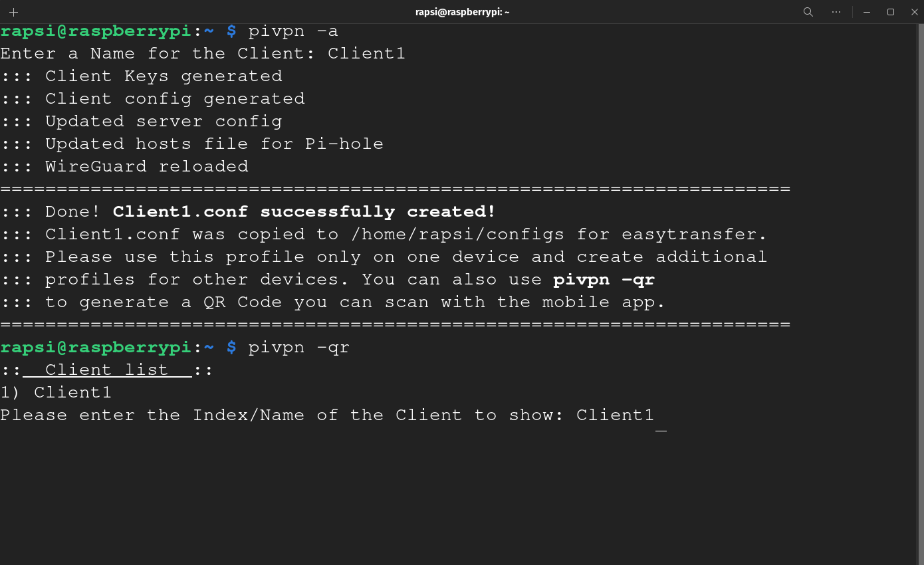Click the rapsi@raspberrypi: ~ window title
The width and height of the screenshot is (924, 565).
(462, 12)
